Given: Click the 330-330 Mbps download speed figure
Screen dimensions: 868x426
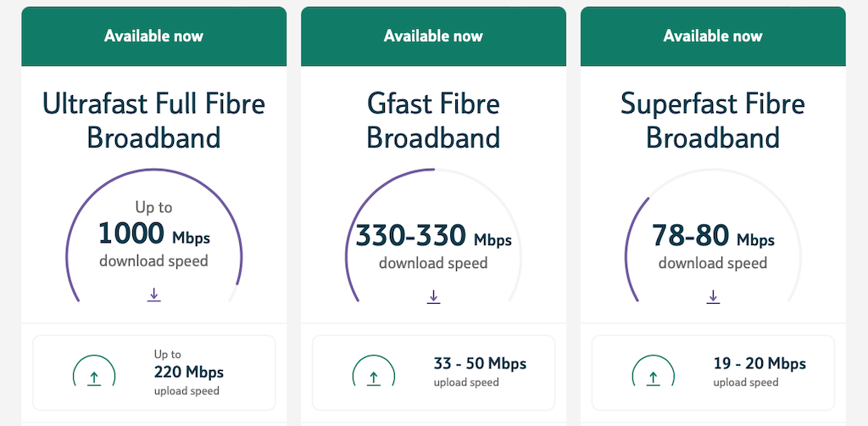Looking at the screenshot, I should point(433,236).
